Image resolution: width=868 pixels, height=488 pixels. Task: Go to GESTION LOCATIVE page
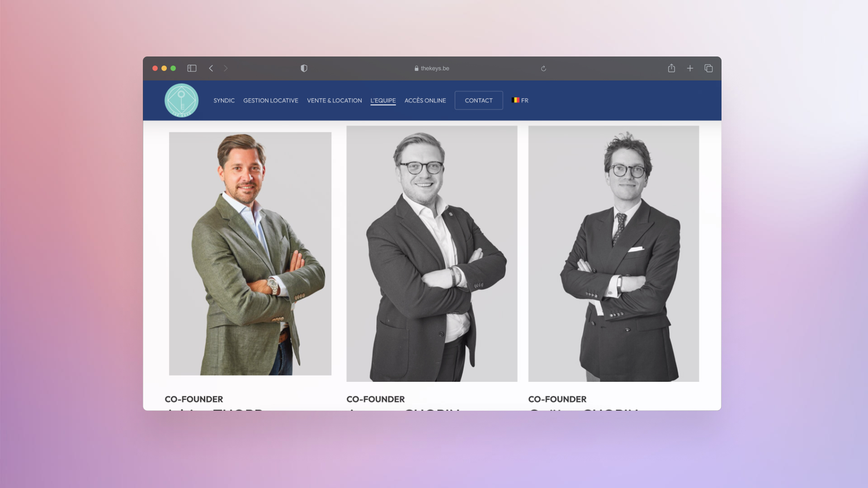270,100
